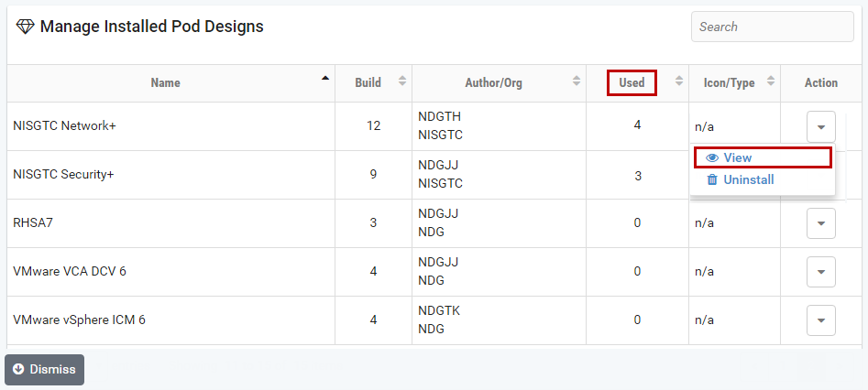The width and height of the screenshot is (868, 390).
Task: Click the sort arrows in Build column
Action: (x=401, y=81)
